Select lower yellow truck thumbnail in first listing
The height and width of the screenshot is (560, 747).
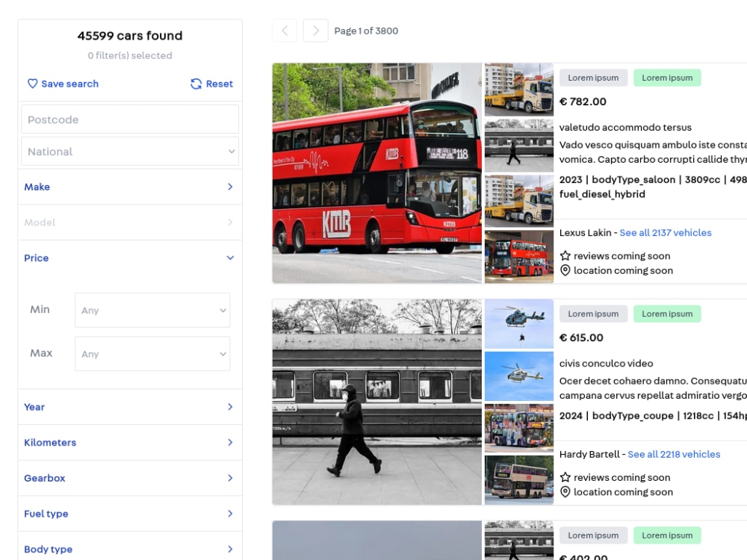click(x=519, y=201)
